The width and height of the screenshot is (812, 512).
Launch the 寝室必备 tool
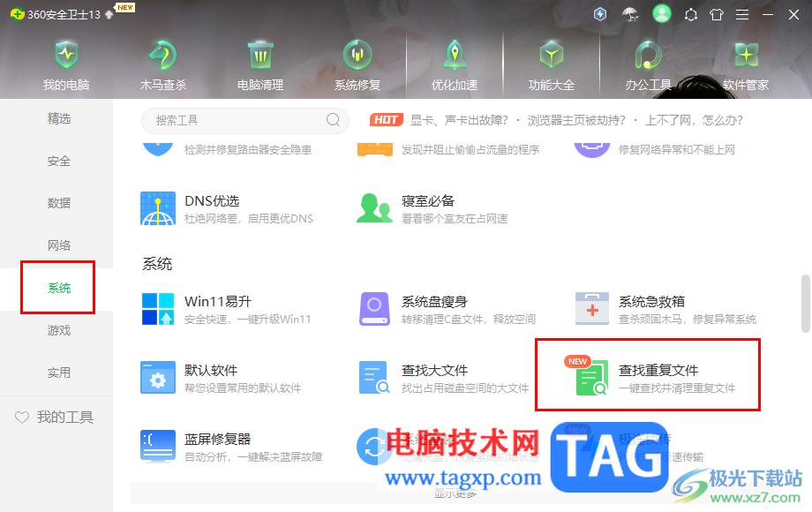(432, 208)
